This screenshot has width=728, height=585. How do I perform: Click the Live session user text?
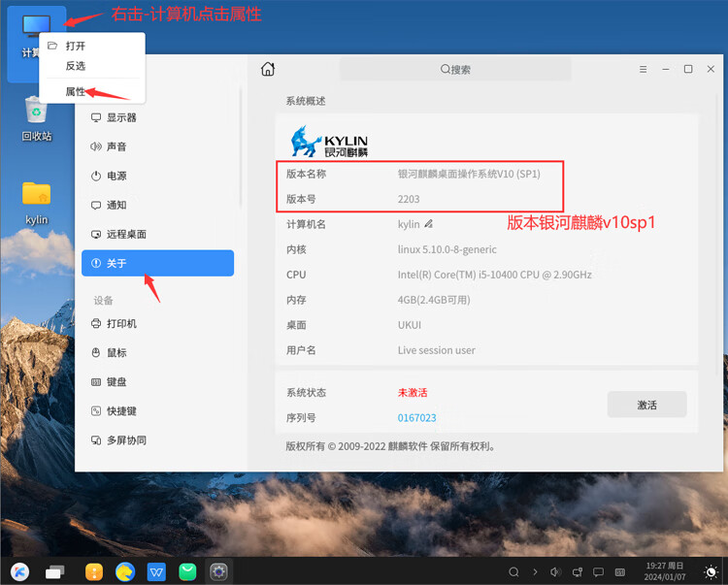coord(437,350)
